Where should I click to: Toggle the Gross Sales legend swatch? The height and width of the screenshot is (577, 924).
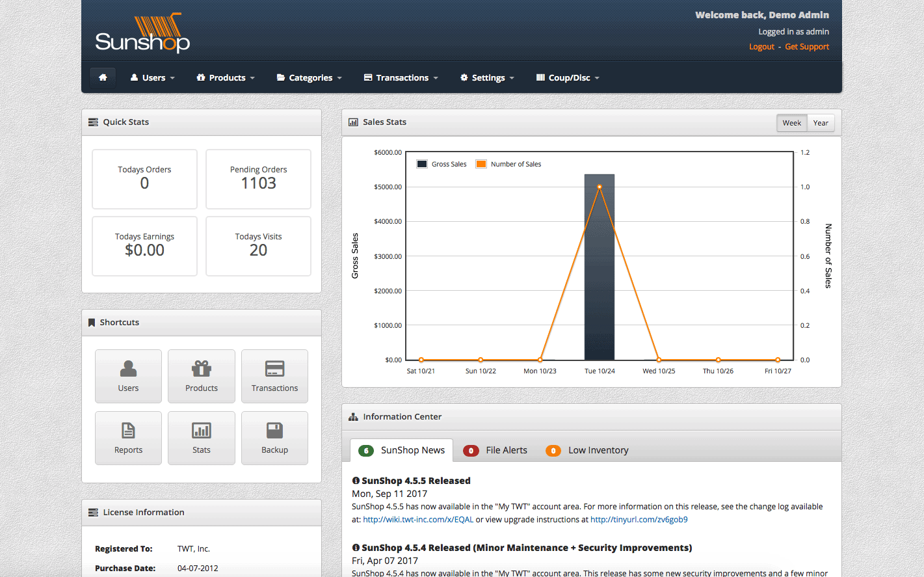pyautogui.click(x=422, y=164)
